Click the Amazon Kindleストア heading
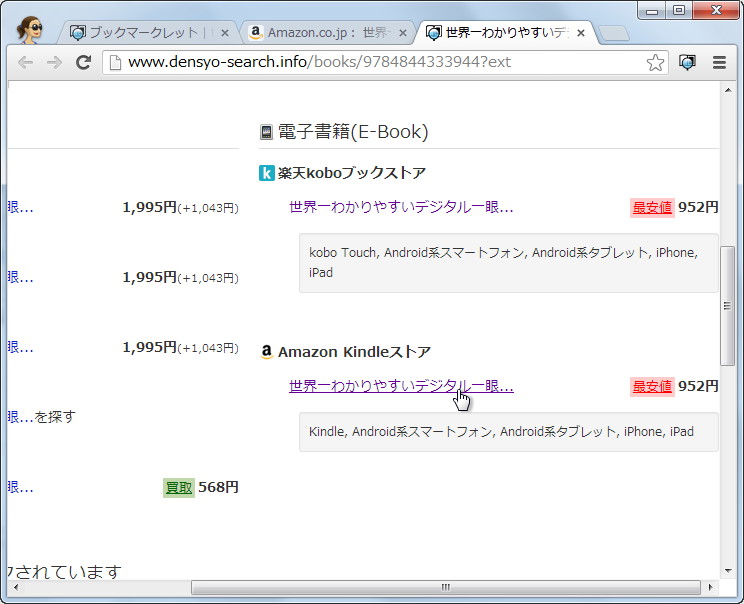 (354, 352)
